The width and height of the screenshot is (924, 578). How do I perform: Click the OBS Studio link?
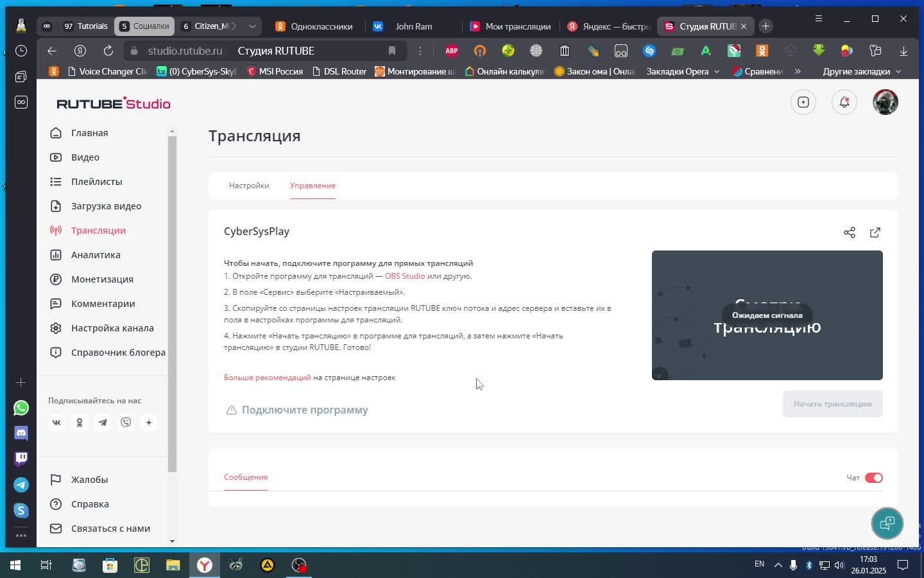(x=405, y=276)
